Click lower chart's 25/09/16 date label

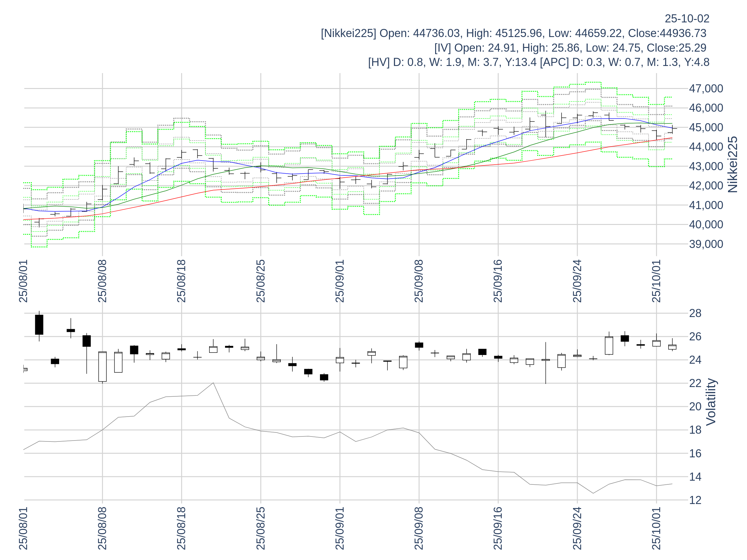pos(498,528)
